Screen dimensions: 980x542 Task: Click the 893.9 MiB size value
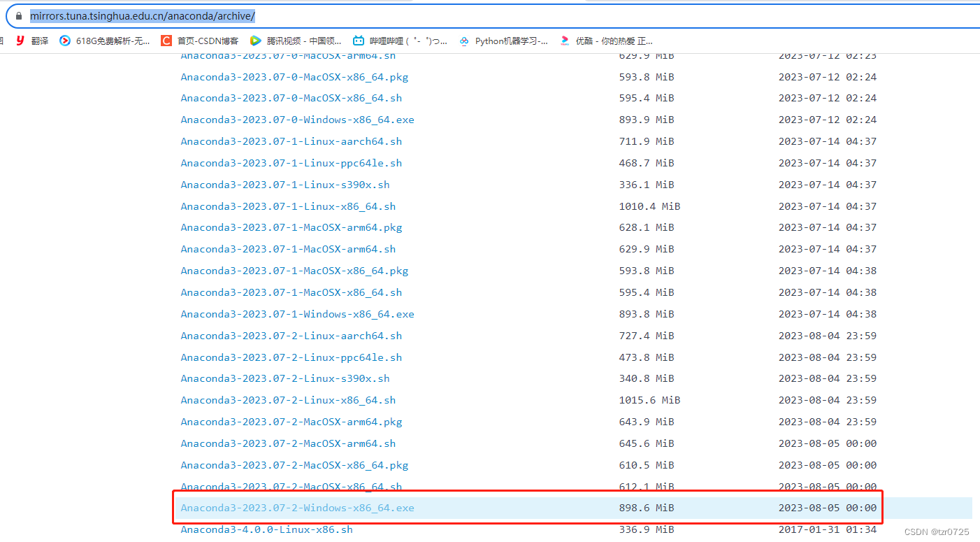click(x=647, y=120)
